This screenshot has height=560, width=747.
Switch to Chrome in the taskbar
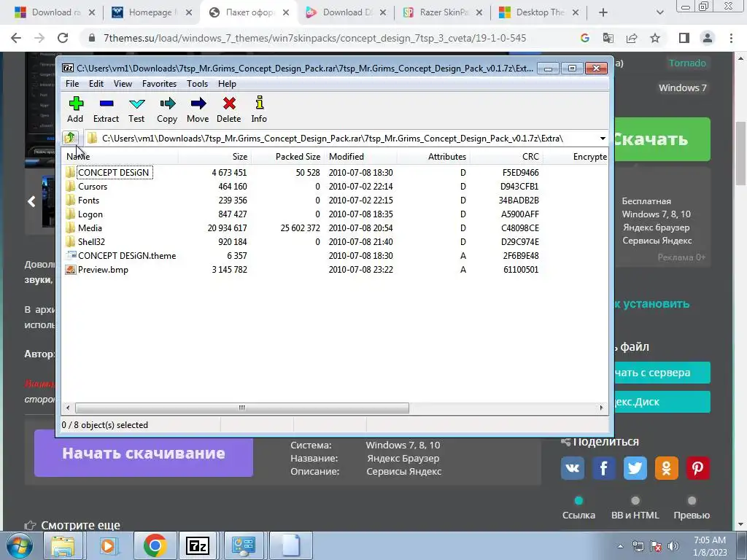155,545
